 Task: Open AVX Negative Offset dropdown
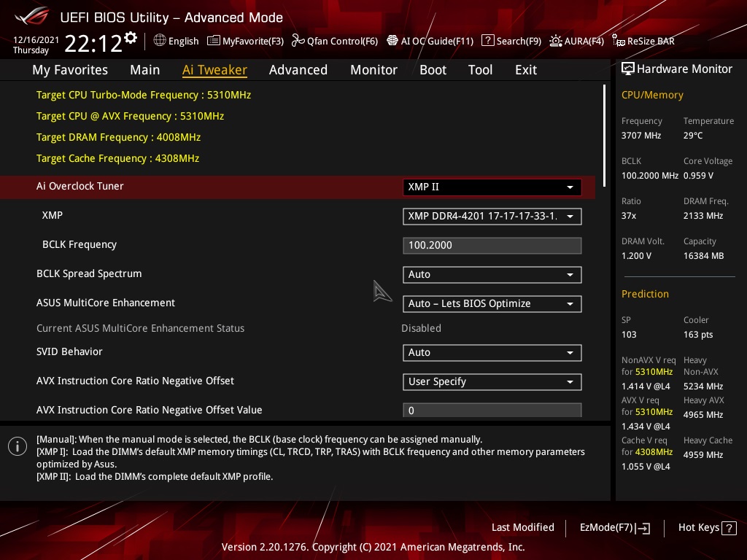coord(492,382)
